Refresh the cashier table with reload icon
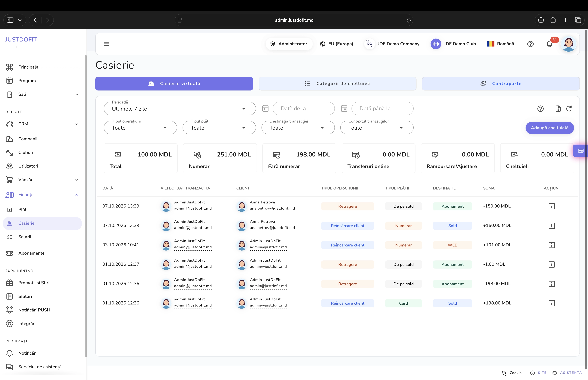The width and height of the screenshot is (588, 380). [569, 109]
